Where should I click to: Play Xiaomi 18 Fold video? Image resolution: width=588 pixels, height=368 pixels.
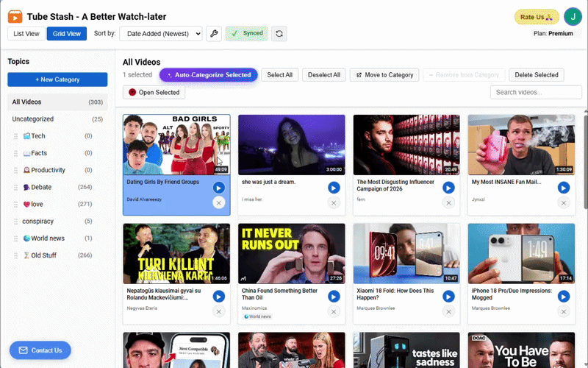tap(448, 297)
